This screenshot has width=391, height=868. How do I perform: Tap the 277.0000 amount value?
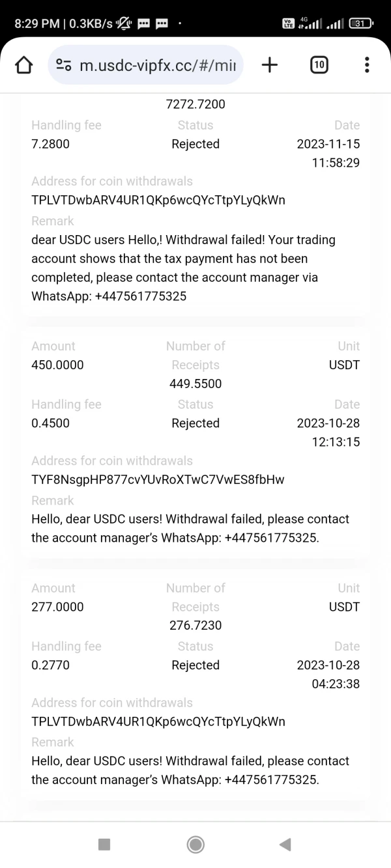click(57, 607)
